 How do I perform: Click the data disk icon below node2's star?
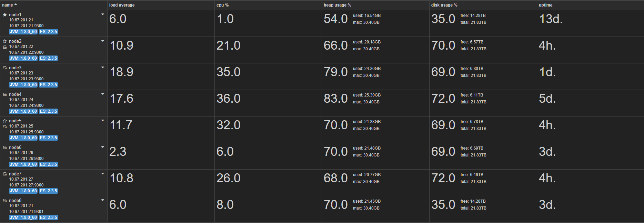5,47
